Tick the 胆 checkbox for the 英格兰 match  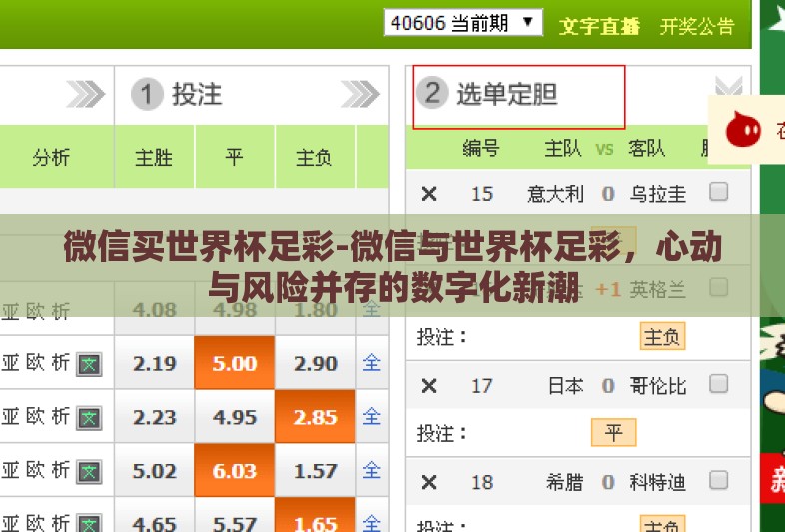[x=718, y=287]
